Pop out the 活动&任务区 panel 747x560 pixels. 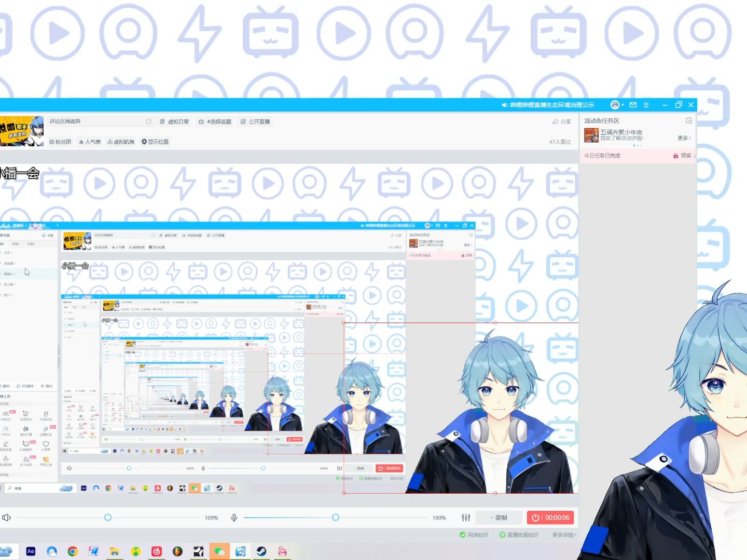pos(689,121)
